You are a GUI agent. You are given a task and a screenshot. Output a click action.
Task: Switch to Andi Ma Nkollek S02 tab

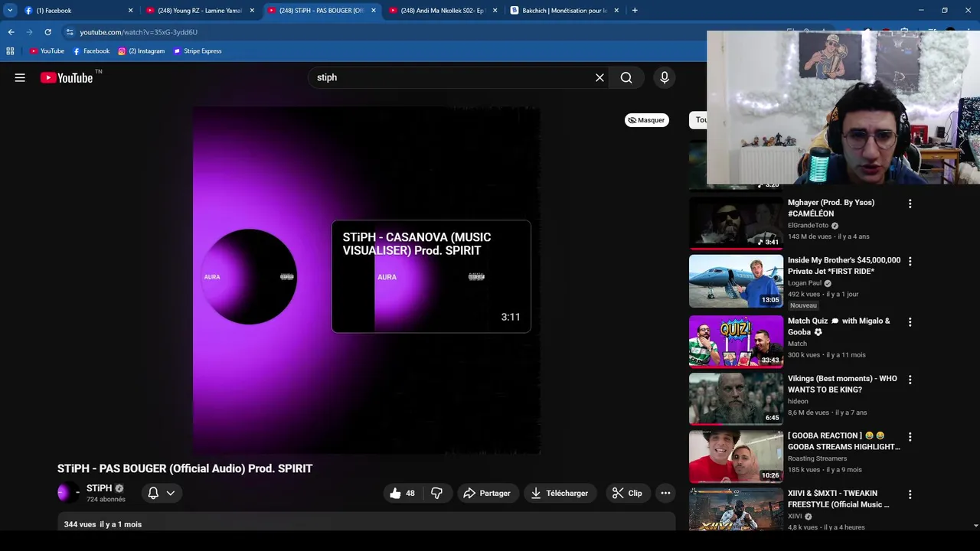click(443, 11)
